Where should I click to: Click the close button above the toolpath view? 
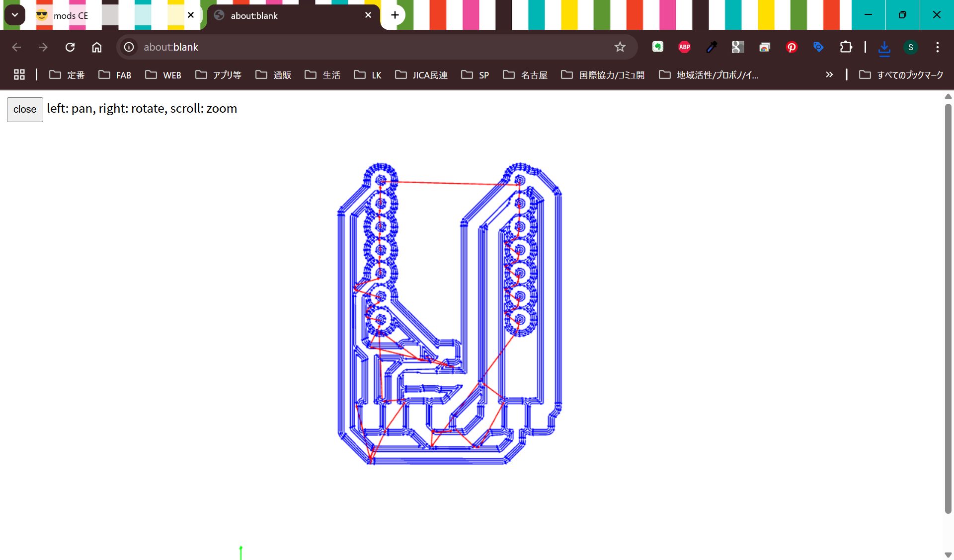pos(25,109)
